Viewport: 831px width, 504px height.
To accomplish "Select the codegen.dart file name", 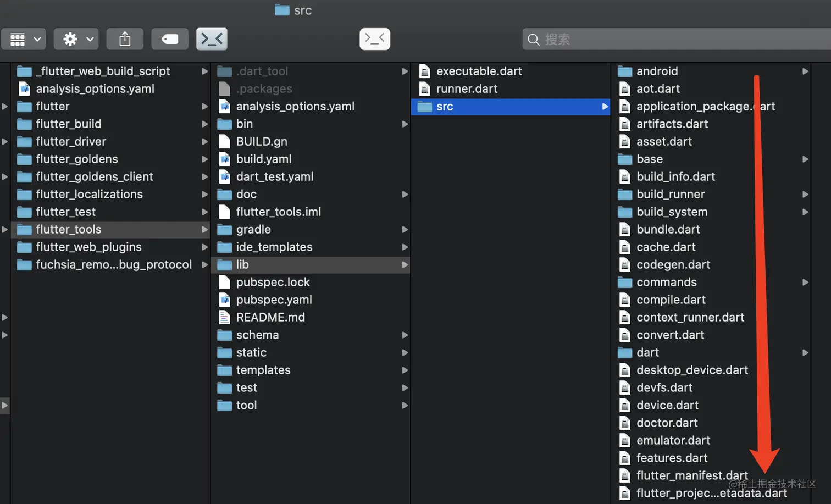I will click(x=673, y=265).
